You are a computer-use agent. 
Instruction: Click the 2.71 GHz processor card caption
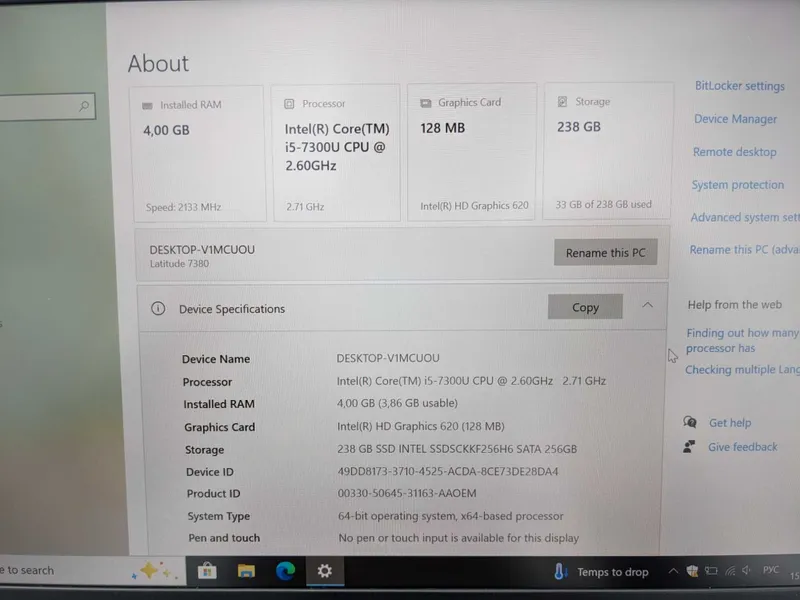(305, 207)
